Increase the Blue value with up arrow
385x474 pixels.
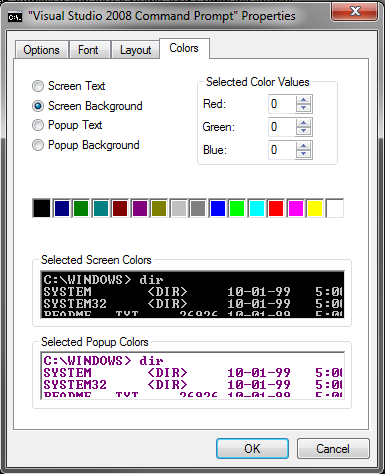(303, 146)
